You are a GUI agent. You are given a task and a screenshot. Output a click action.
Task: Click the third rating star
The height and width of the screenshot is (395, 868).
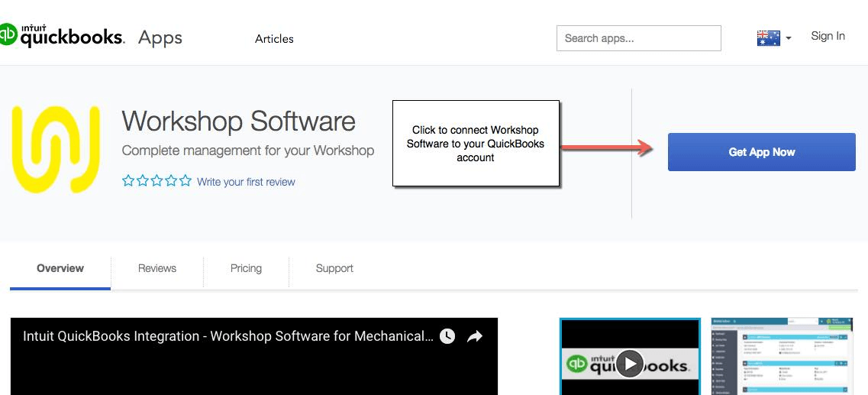tap(156, 180)
